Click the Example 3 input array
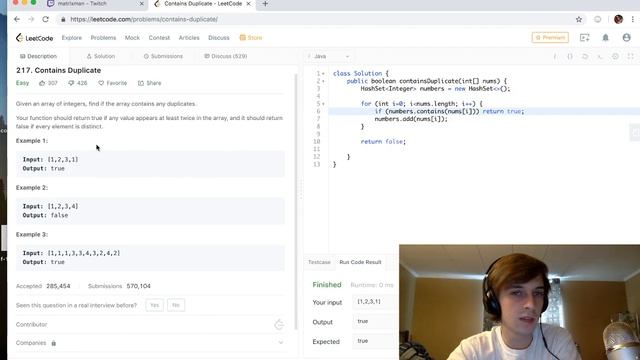The image size is (640, 360). (x=84, y=253)
